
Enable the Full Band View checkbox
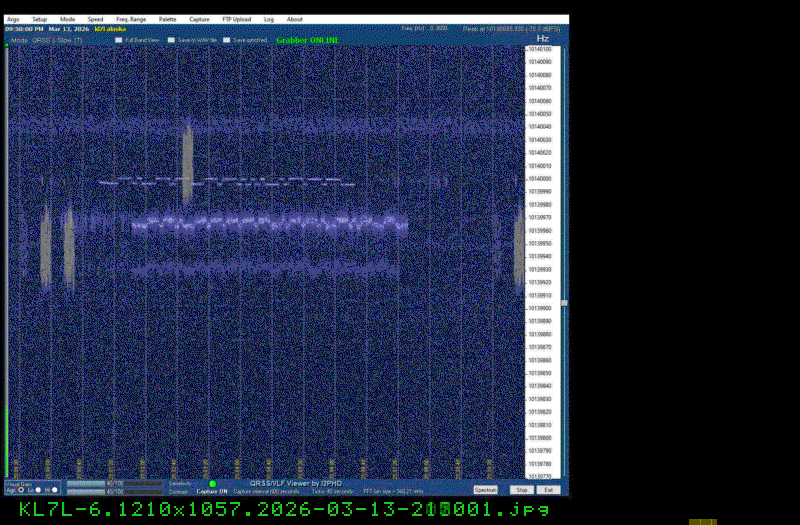click(x=119, y=40)
